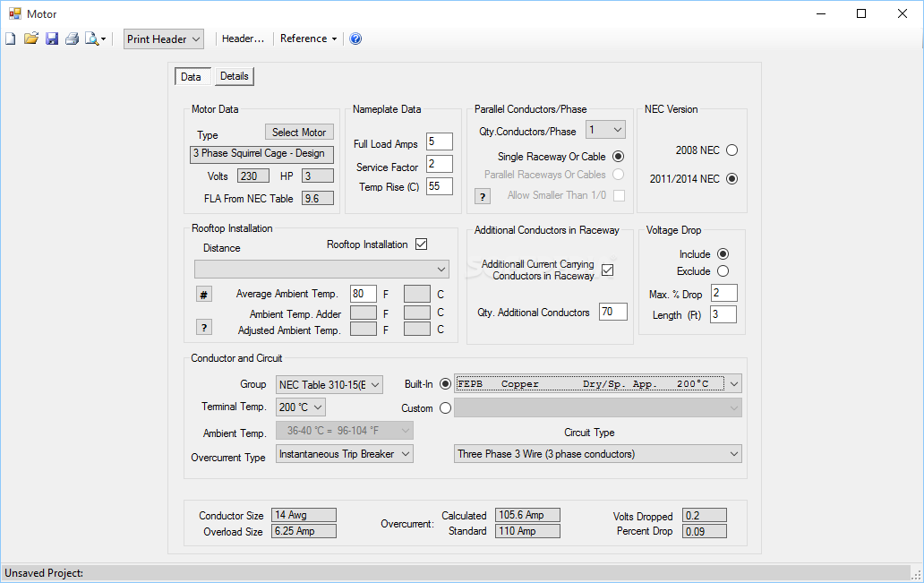Viewport: 924px width, 583px height.
Task: Click the ? help button in Rooftop Installation
Action: tap(204, 327)
